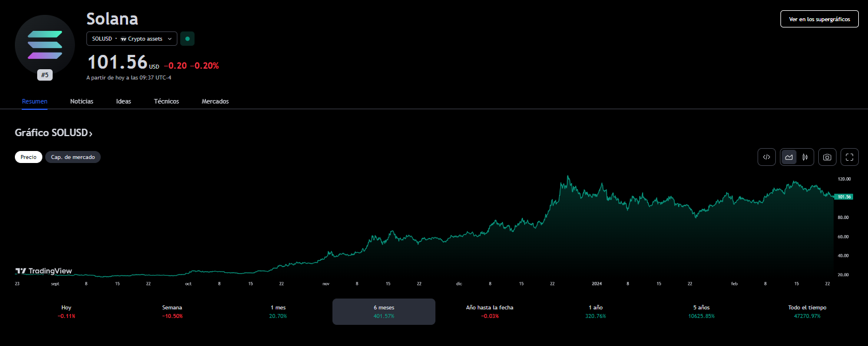Click the green market status indicator
The height and width of the screenshot is (346, 868).
[187, 39]
